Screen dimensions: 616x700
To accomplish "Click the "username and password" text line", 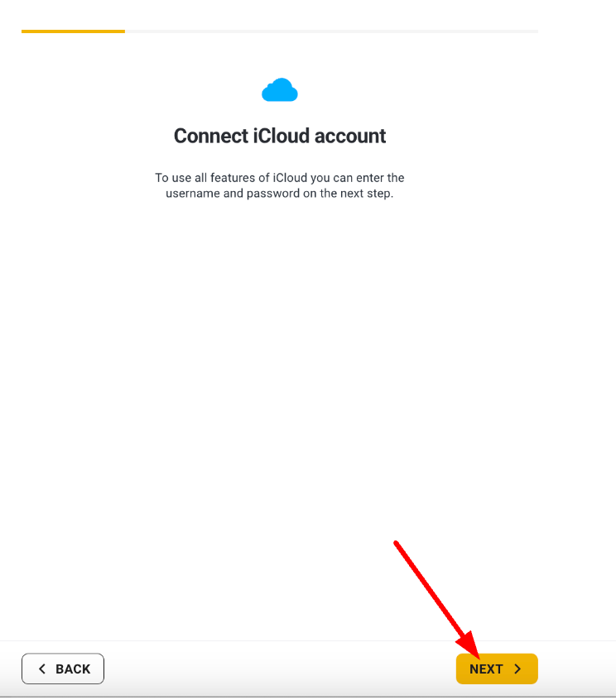I will pos(280,194).
